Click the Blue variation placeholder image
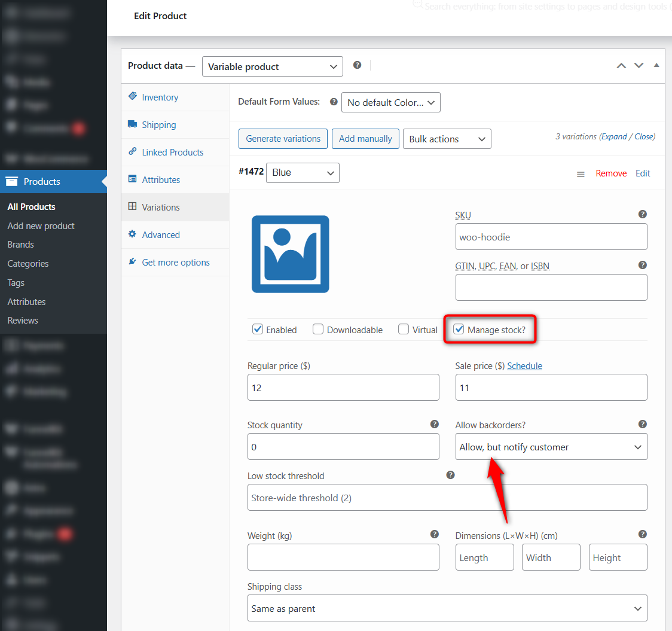The image size is (672, 631). pyautogui.click(x=290, y=254)
